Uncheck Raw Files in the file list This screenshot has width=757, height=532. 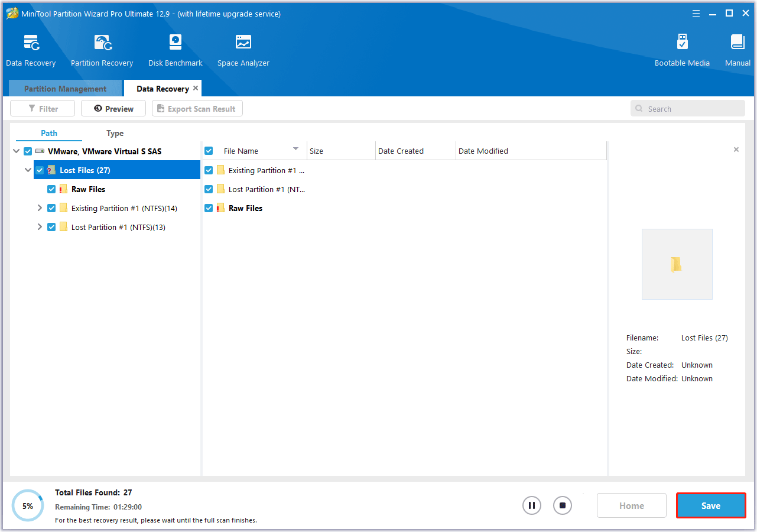pos(209,208)
